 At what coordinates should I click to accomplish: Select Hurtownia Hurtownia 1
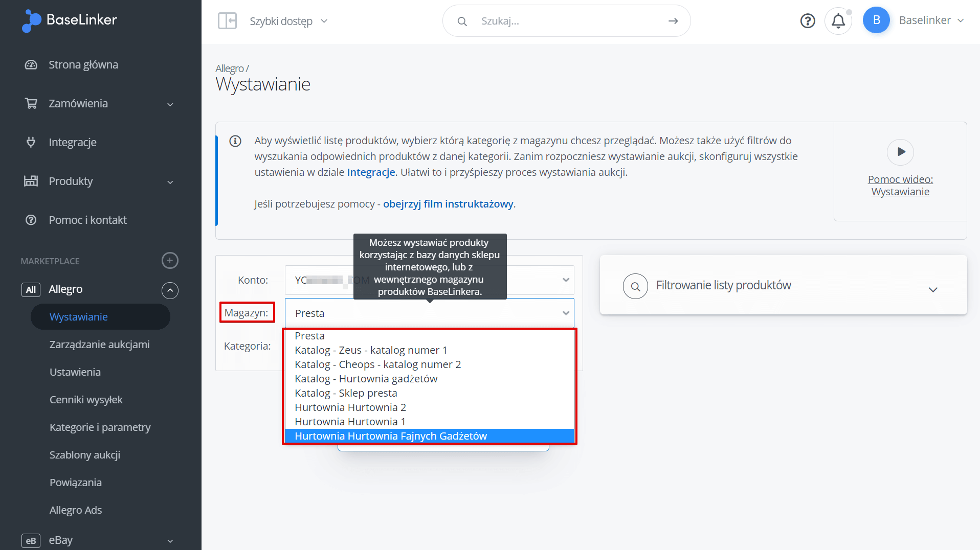[x=429, y=422]
